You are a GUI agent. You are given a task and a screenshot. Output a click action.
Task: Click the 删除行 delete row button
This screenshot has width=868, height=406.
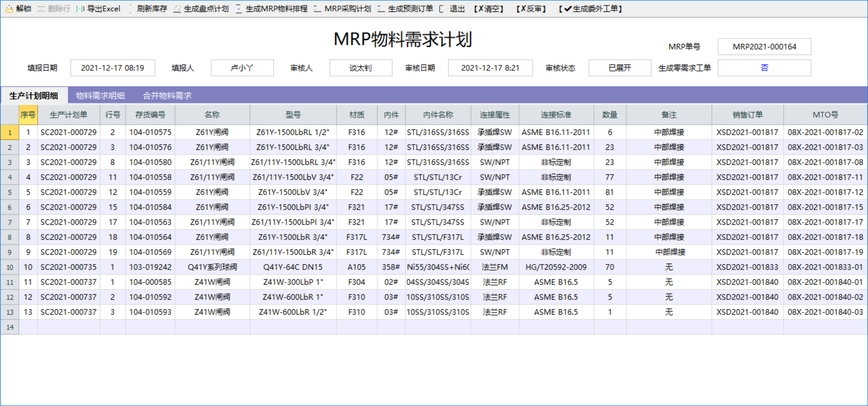coord(54,8)
